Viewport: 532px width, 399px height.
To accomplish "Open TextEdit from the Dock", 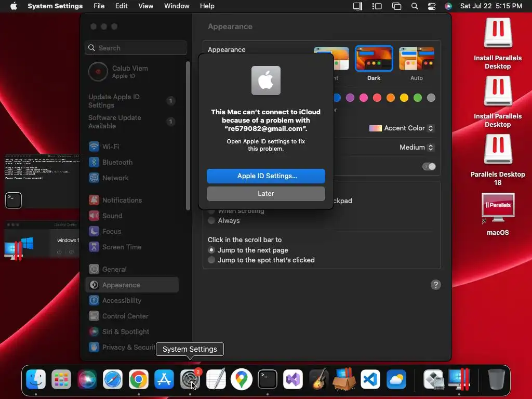I will pos(216,379).
